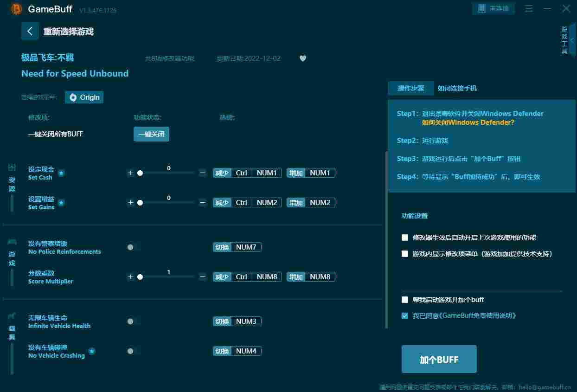This screenshot has width=577, height=392.
Task: Enable in-game trainer menu display checkbox
Action: [405, 254]
